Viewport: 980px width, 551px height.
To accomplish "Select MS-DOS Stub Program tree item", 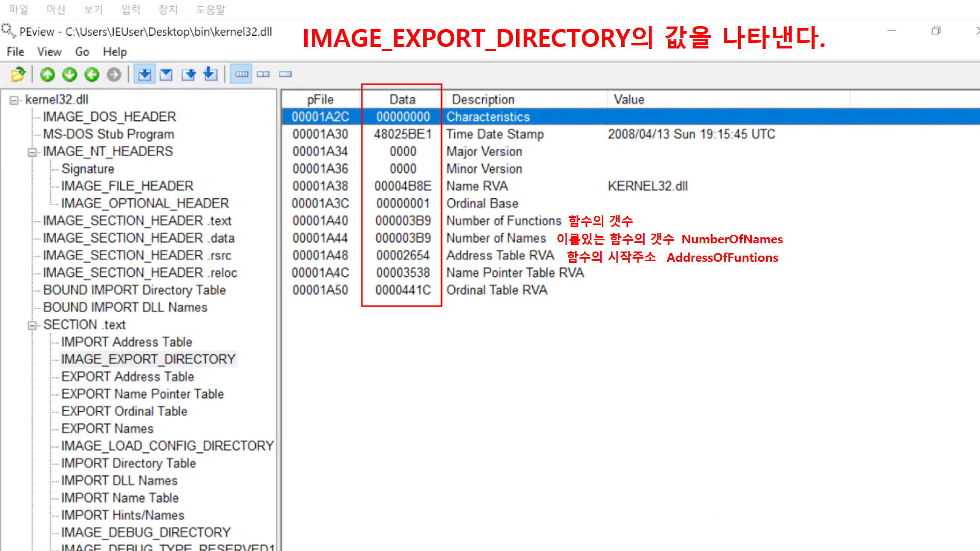I will click(109, 134).
